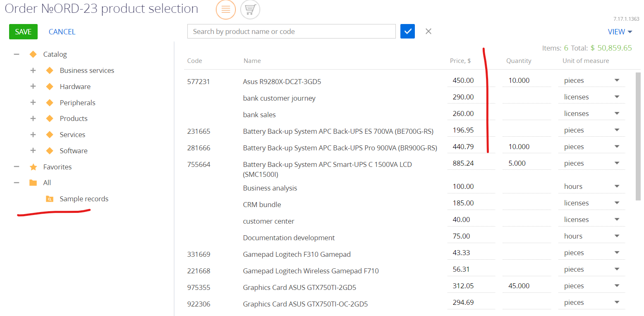
Task: Open unit dropdown for Gamepad Logitech F310
Action: (617, 253)
